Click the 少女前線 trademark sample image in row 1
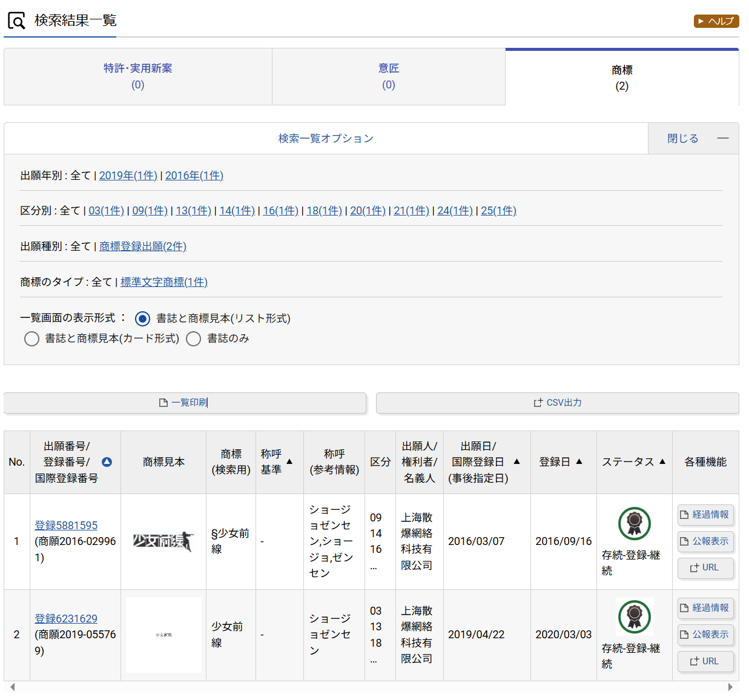Image resolution: width=749 pixels, height=700 pixels. tap(163, 541)
